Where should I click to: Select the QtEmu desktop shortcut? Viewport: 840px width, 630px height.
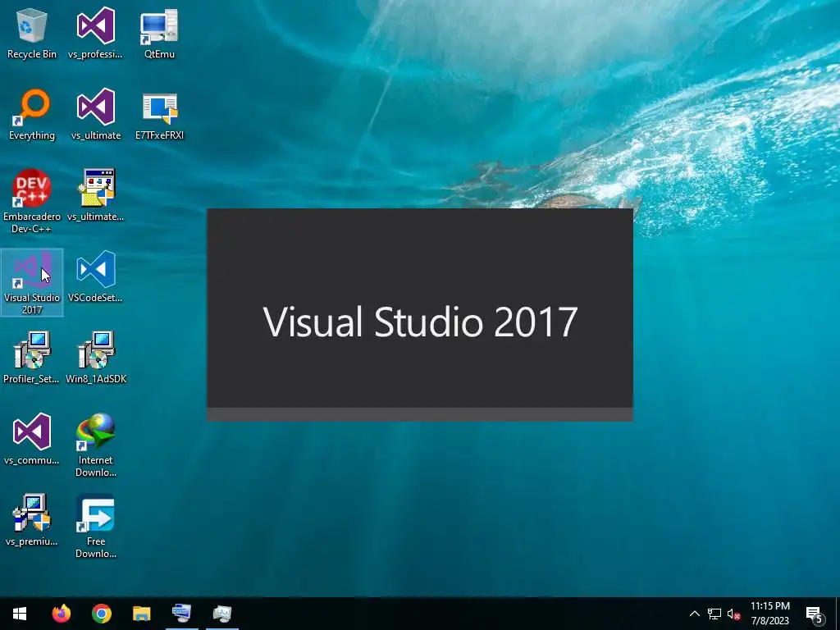pos(159,33)
